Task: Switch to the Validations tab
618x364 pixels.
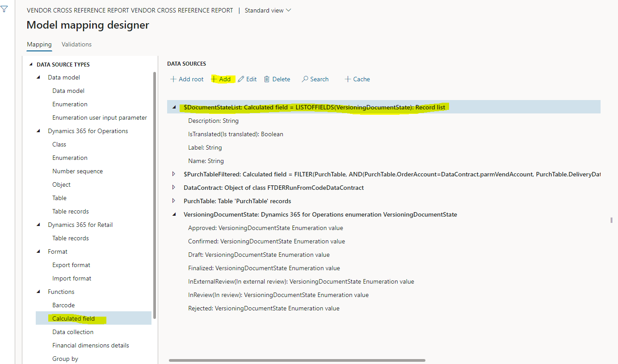Action: (x=76, y=44)
